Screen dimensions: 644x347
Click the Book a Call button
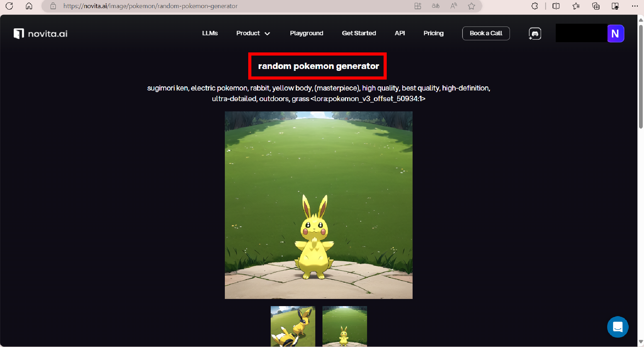pos(486,33)
